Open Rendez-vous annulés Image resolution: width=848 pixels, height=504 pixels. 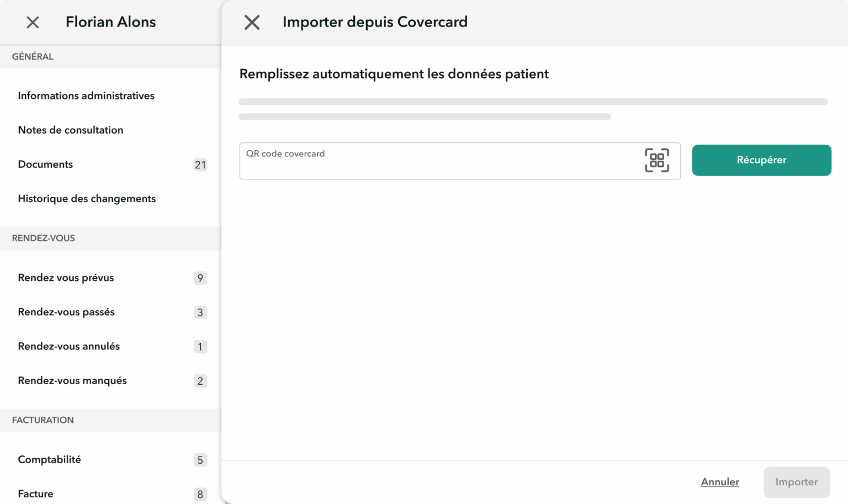click(x=68, y=347)
